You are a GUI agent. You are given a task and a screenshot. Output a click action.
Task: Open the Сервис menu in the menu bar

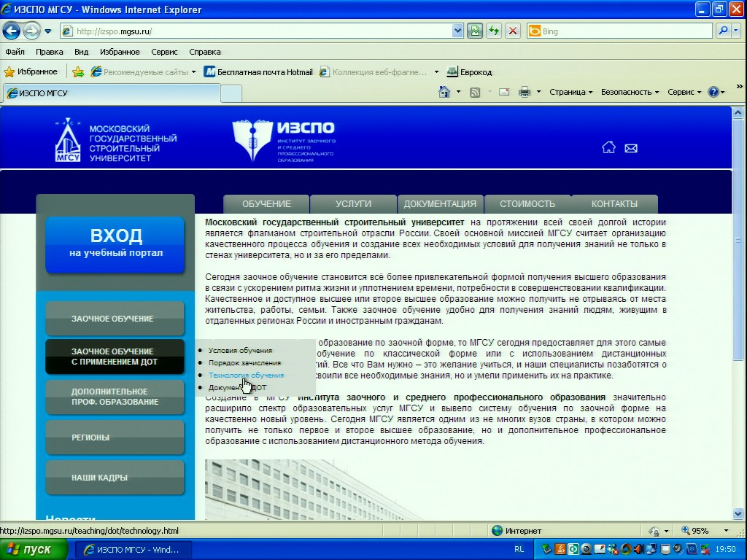coord(164,52)
